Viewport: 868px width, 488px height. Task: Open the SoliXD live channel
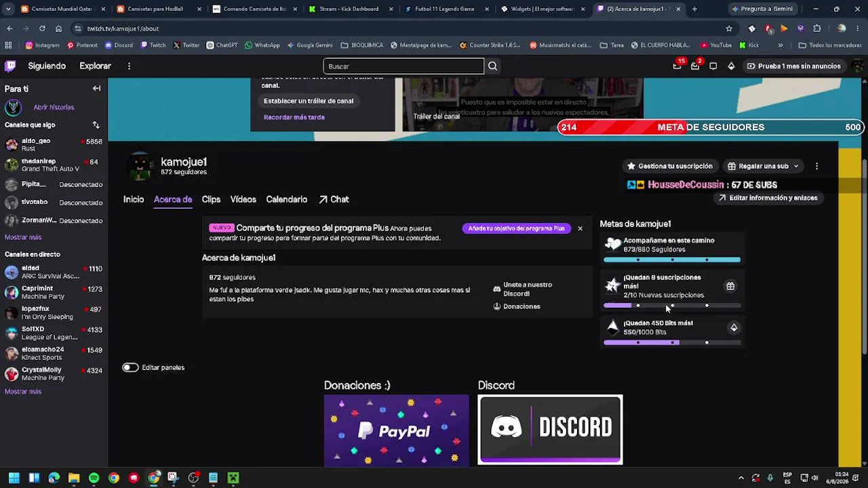[x=54, y=333]
